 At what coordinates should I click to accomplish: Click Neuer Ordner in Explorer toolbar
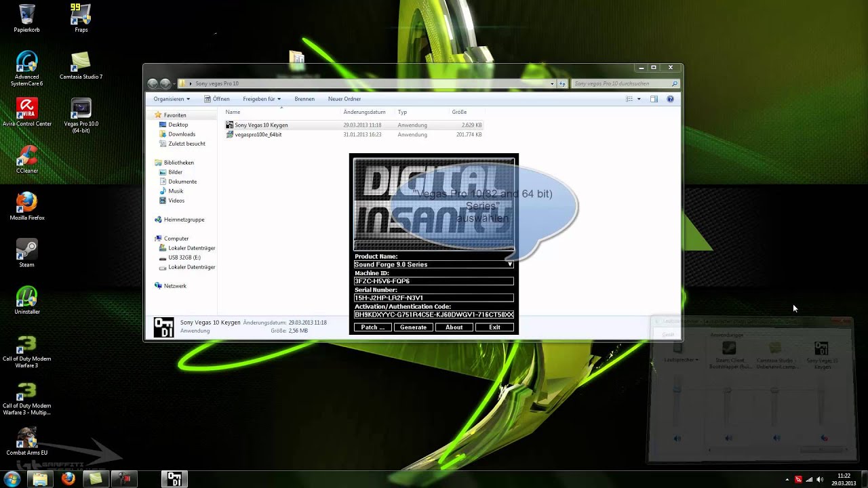point(344,99)
